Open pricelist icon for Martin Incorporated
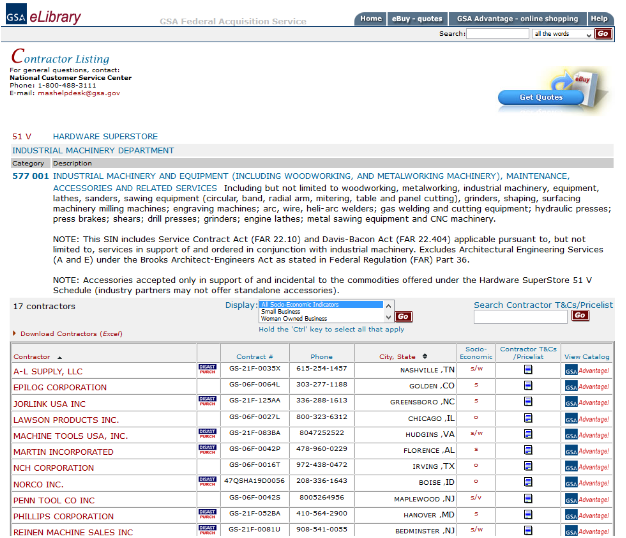Screen dimensions: 626x538 528,450
